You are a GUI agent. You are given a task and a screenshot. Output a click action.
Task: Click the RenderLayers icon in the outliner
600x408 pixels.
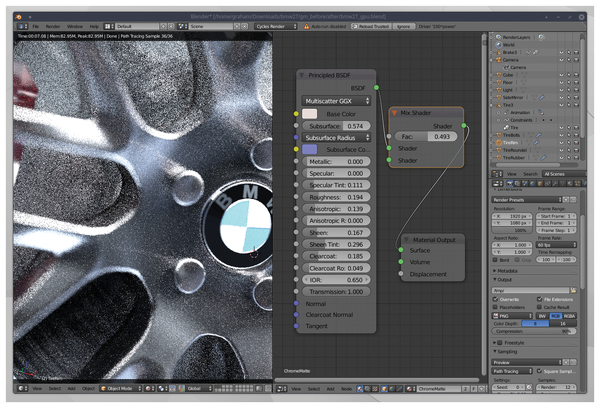[498, 37]
